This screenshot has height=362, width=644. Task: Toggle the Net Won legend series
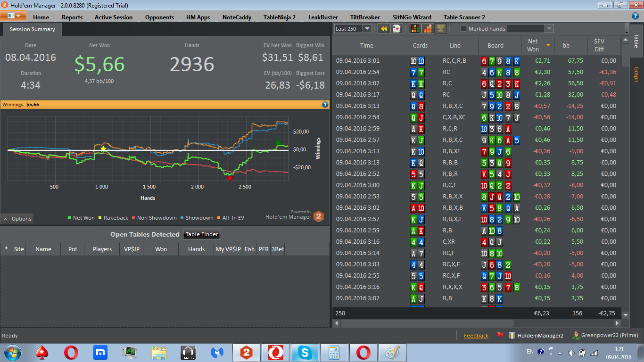(x=81, y=218)
